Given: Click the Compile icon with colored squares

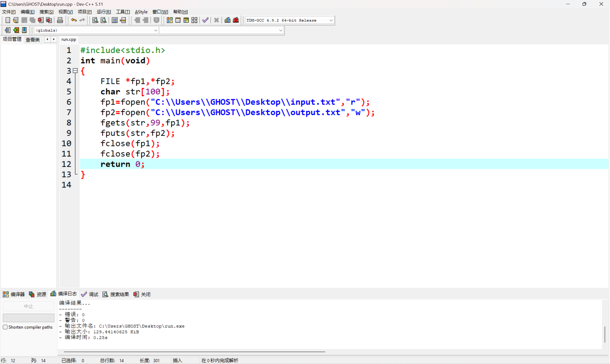Looking at the screenshot, I should (170, 20).
